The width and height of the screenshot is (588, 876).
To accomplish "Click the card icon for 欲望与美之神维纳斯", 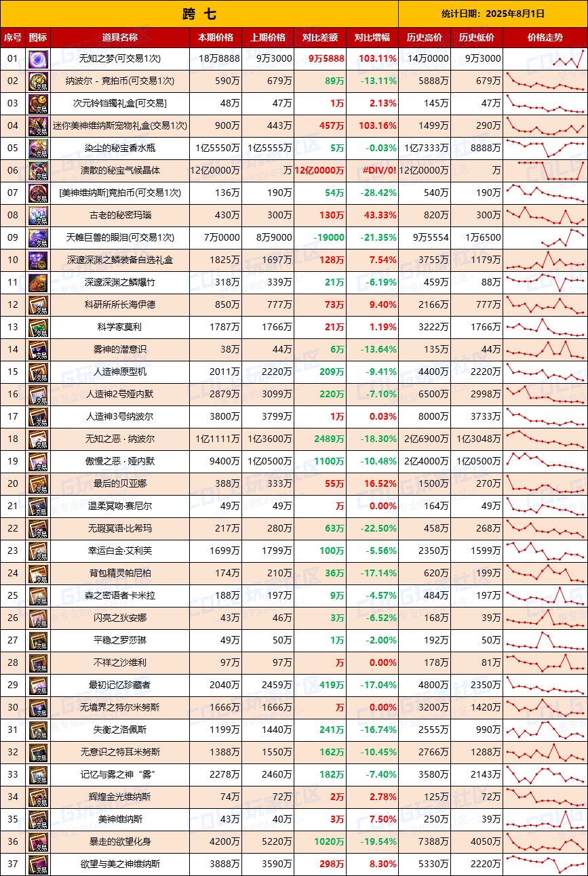I will [x=38, y=864].
